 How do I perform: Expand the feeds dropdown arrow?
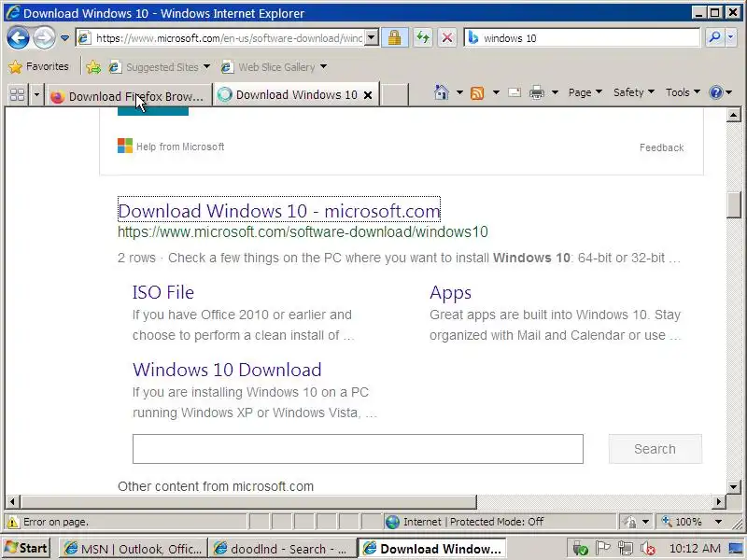[496, 91]
